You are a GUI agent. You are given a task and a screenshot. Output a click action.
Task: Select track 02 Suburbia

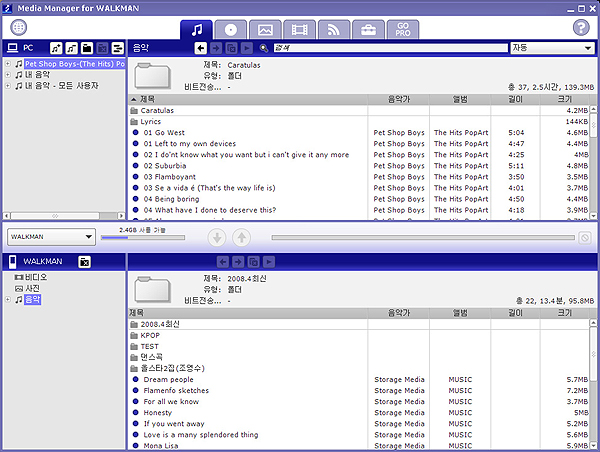click(359, 166)
